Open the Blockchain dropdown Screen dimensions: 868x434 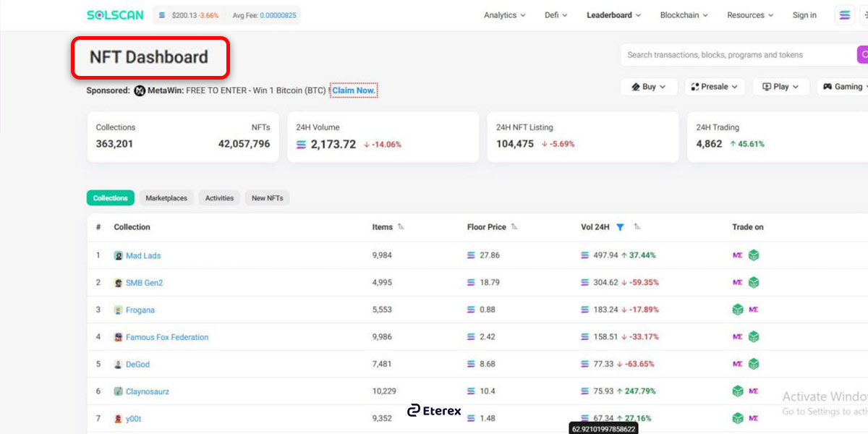point(684,15)
